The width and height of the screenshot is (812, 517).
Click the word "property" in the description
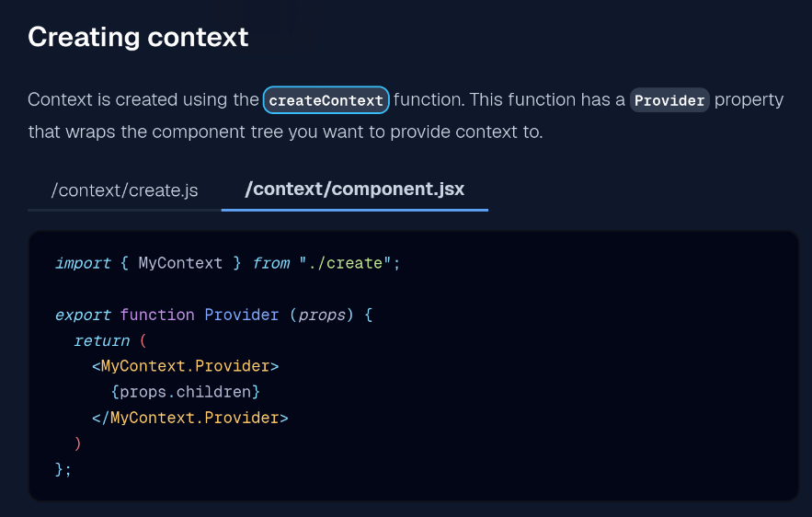(749, 100)
